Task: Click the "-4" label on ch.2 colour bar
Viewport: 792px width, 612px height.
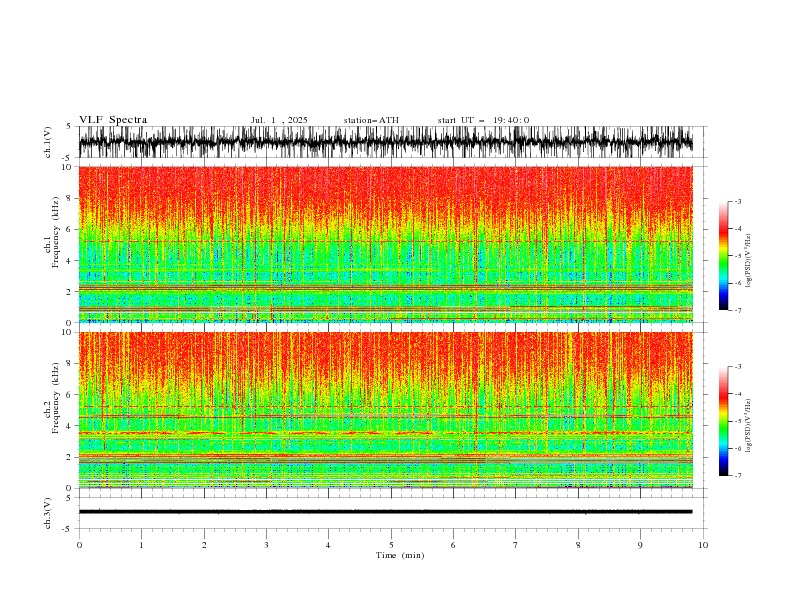Action: (x=737, y=394)
